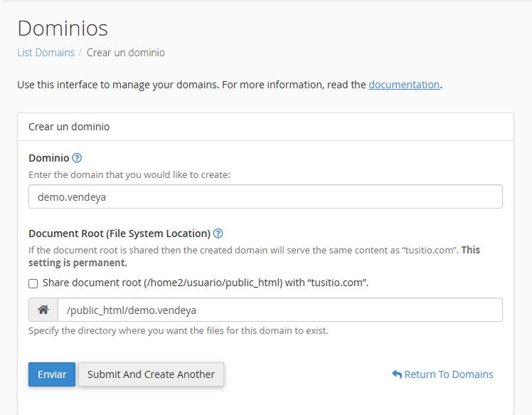Screen dimensions: 532x415
Task: Select the 'Crear un dominio' breadcrumb item
Action: pos(126,53)
